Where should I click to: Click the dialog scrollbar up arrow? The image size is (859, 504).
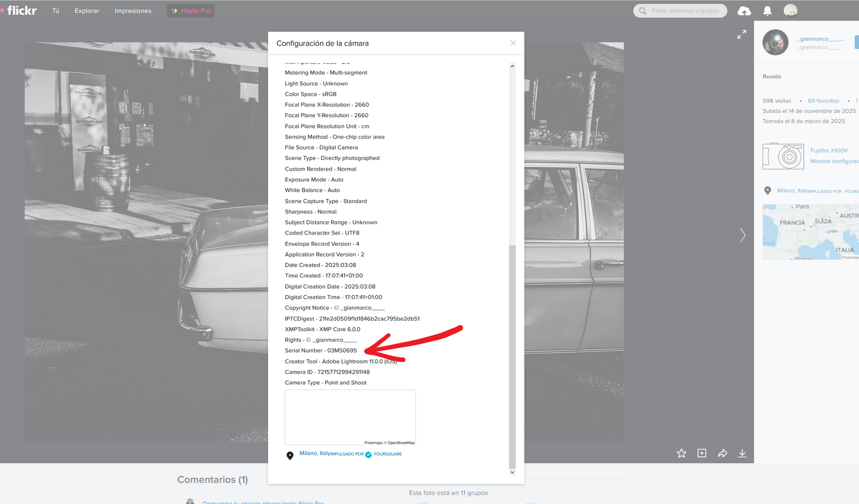(x=512, y=66)
